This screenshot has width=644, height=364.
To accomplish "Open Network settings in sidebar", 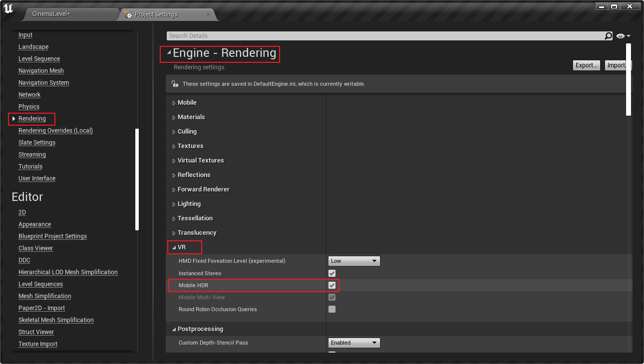I will coord(29,95).
